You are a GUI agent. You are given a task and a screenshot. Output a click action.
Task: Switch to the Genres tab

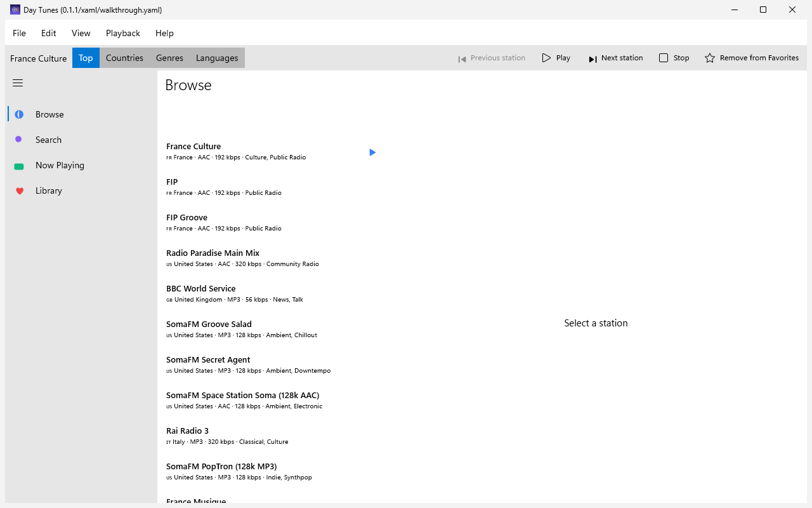(x=169, y=58)
